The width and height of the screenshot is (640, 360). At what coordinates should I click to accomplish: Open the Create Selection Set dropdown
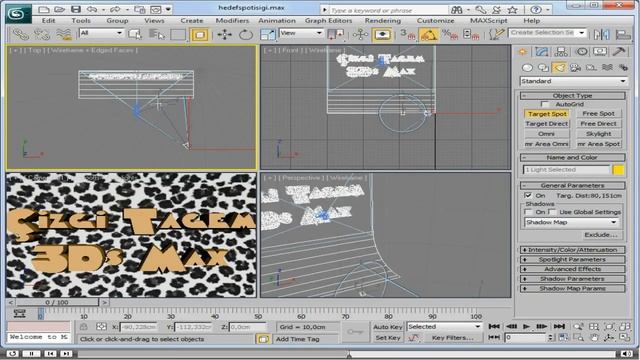547,33
